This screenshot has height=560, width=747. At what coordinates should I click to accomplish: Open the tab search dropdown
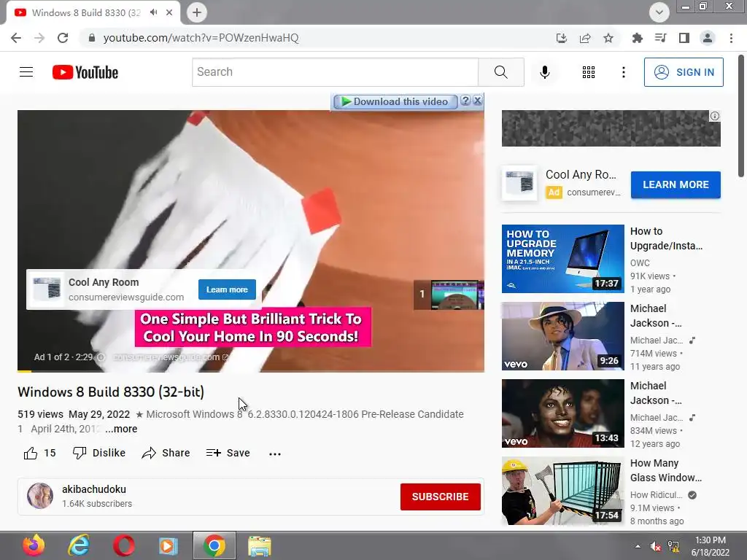coord(659,12)
